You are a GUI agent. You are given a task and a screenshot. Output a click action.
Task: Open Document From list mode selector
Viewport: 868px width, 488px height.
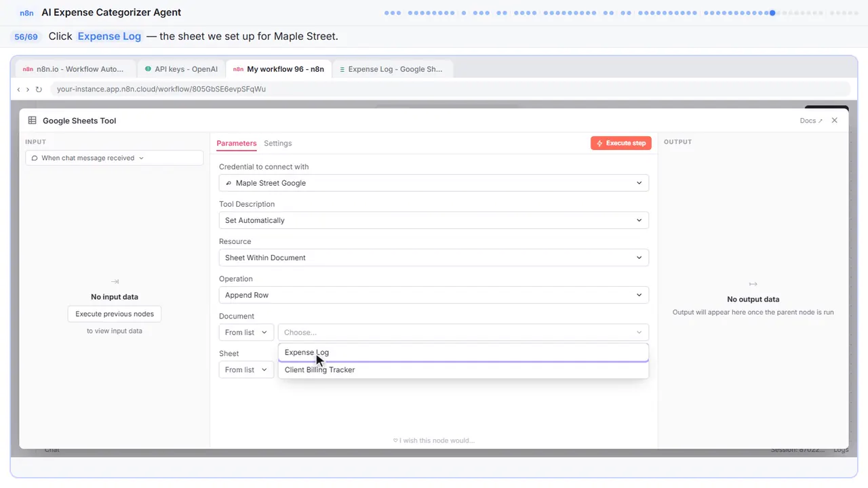(x=246, y=332)
